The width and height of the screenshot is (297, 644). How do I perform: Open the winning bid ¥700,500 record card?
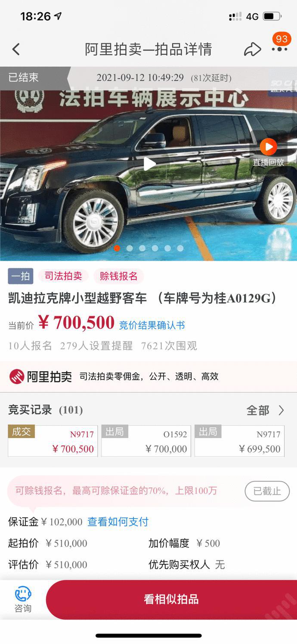click(53, 441)
